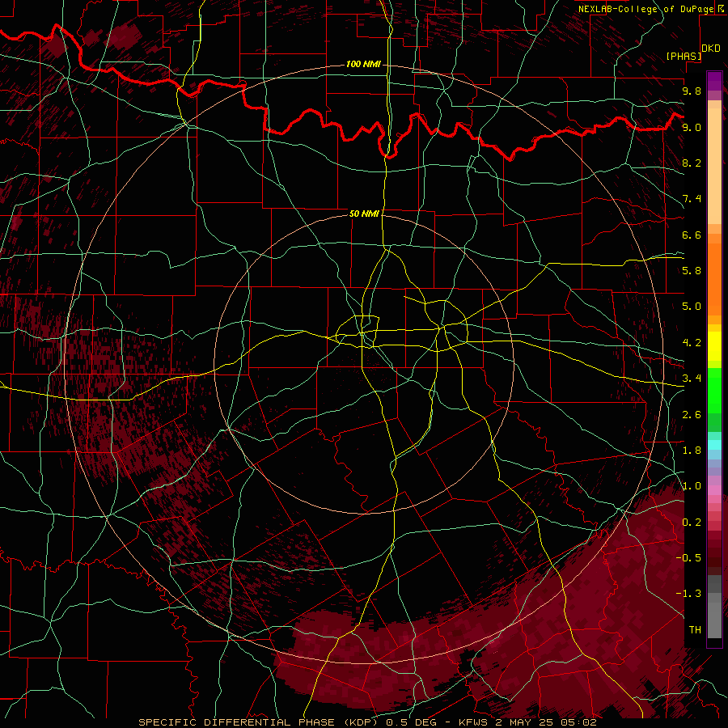This screenshot has width=728, height=728.
Task: Select the 2.6 value on the color scale
Action: point(692,415)
